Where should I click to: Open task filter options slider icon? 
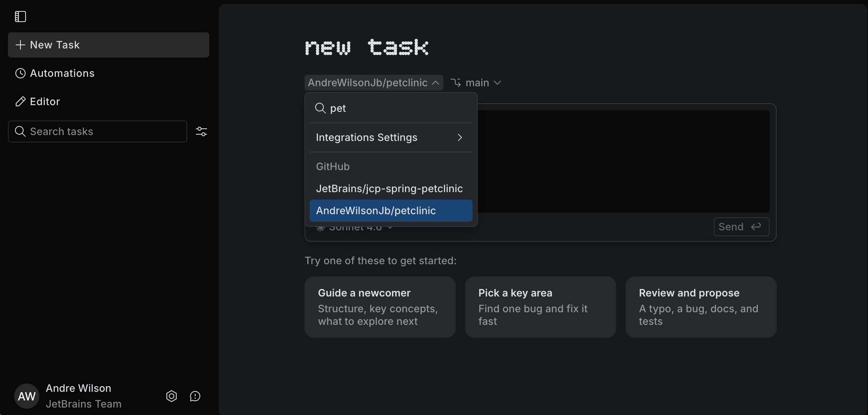tap(201, 132)
